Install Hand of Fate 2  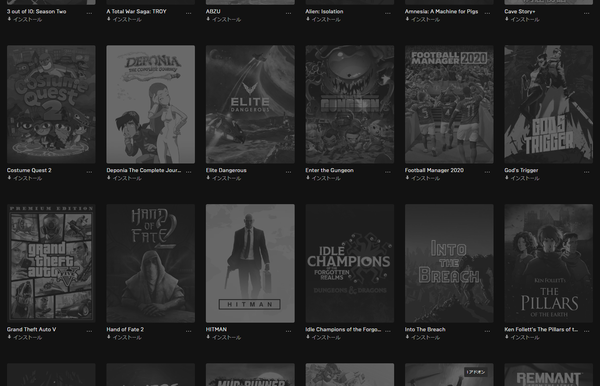(x=124, y=337)
